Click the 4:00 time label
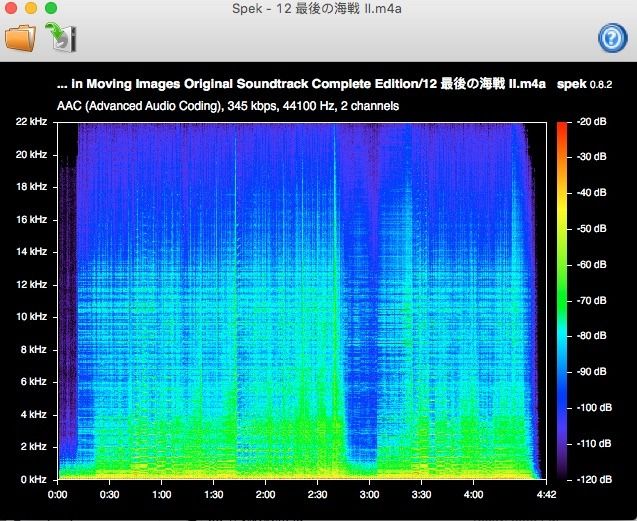 (x=473, y=495)
